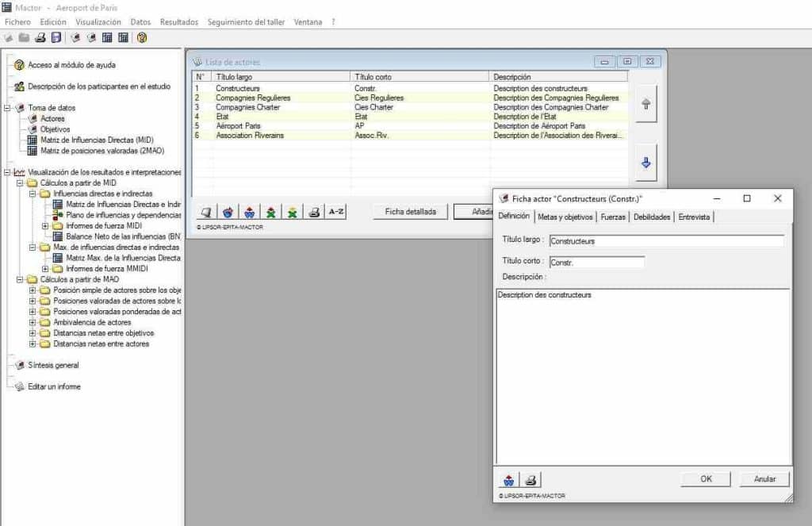The height and width of the screenshot is (526, 812).
Task: Expand Informes de fuerza MIDI folder
Action: 45,226
